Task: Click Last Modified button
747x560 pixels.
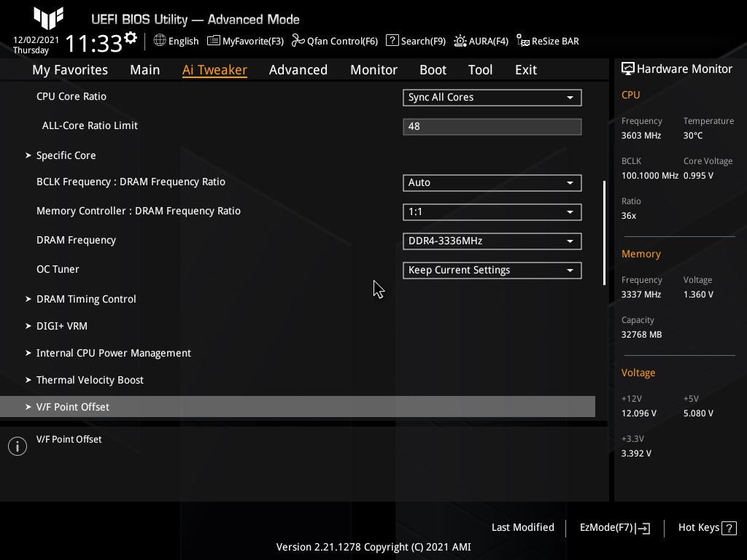Action: point(522,528)
